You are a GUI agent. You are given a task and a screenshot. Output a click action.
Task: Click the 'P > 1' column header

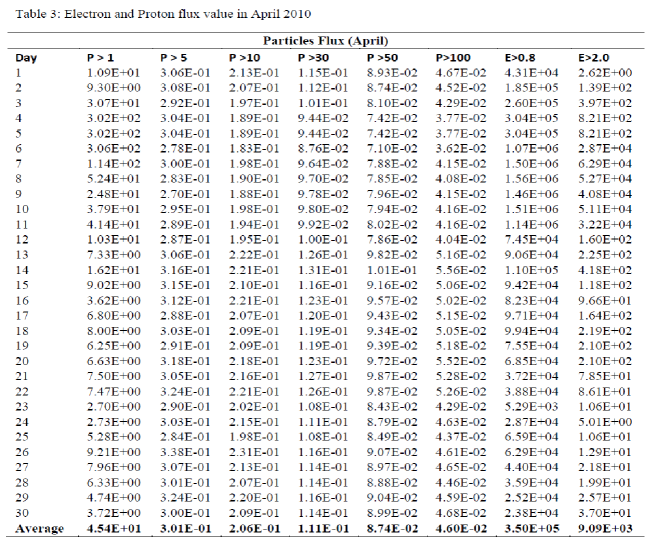coord(100,58)
